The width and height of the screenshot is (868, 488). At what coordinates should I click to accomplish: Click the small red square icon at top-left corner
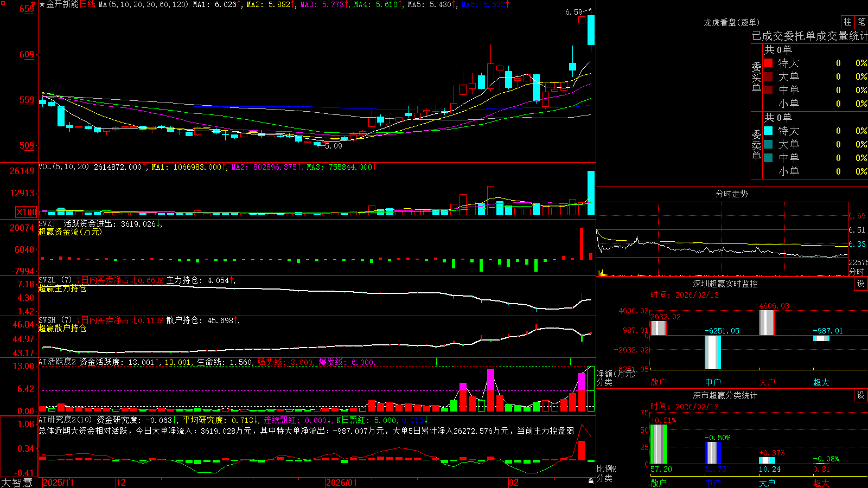point(3,3)
